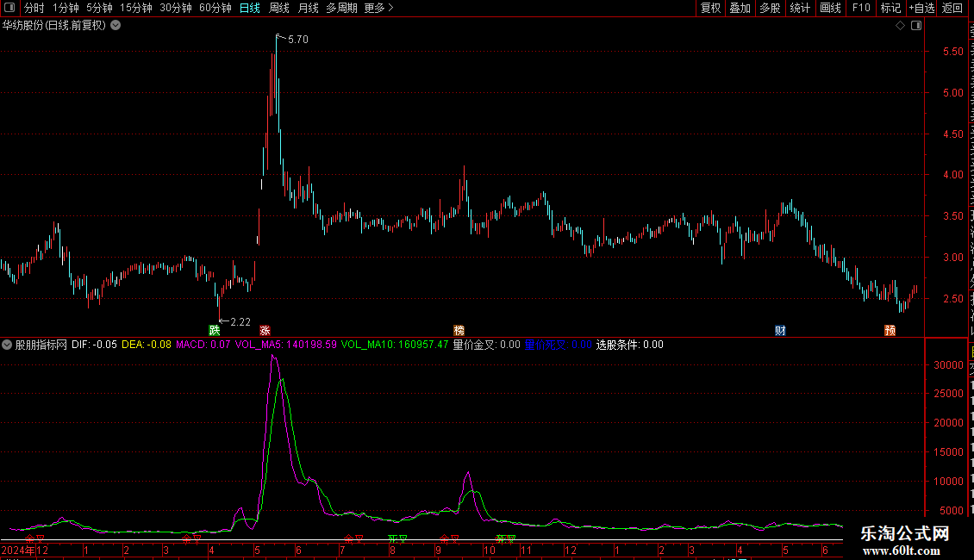Click the 2.22 low price annotation
The height and width of the screenshot is (560, 974).
coord(240,321)
